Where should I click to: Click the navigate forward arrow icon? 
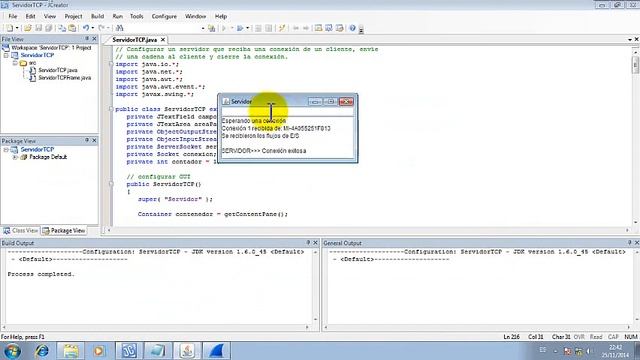click(305, 28)
